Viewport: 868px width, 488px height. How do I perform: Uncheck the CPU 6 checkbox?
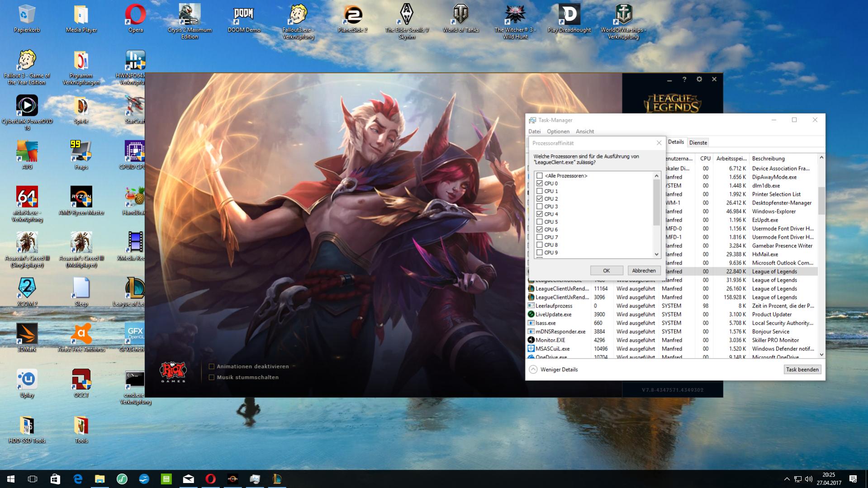(539, 229)
